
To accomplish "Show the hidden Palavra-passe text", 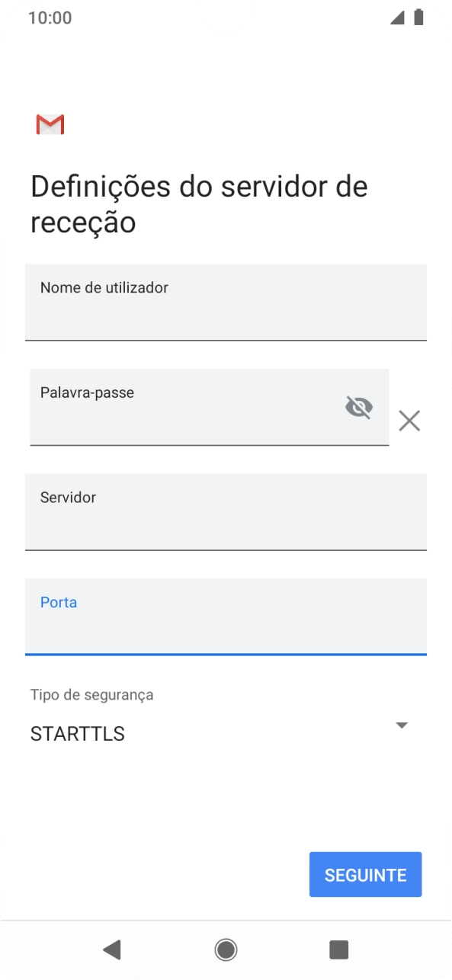I will [x=358, y=407].
